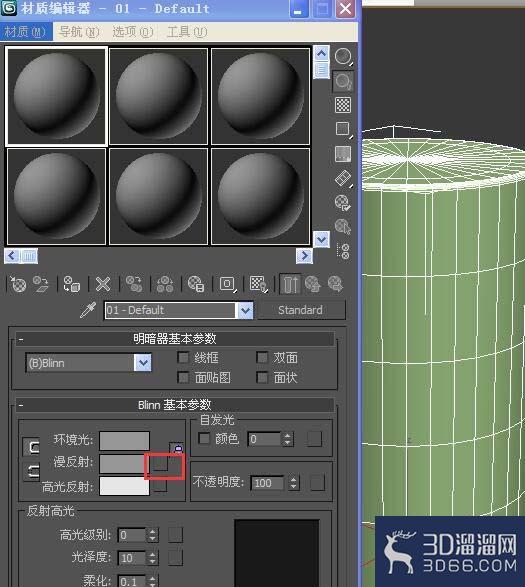Click the self-illumination map button
This screenshot has height=587, width=525.
tap(314, 439)
